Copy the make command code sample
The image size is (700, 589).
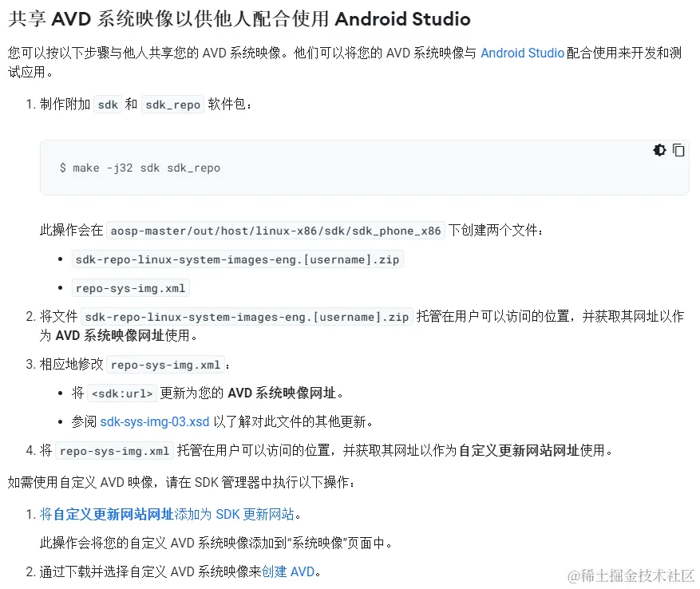[678, 150]
